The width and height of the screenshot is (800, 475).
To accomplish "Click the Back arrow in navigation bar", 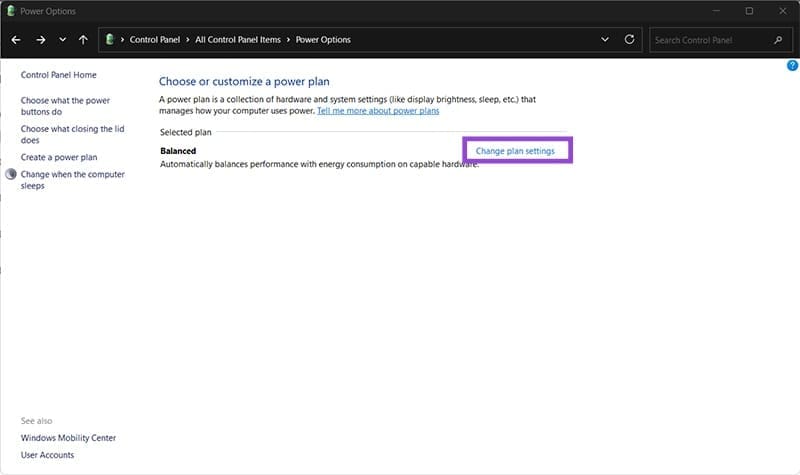I will click(16, 40).
